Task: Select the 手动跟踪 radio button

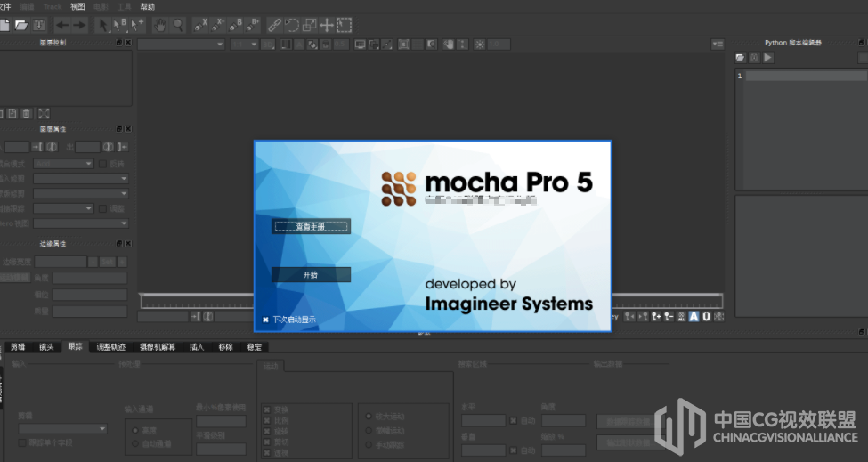Action: [369, 445]
